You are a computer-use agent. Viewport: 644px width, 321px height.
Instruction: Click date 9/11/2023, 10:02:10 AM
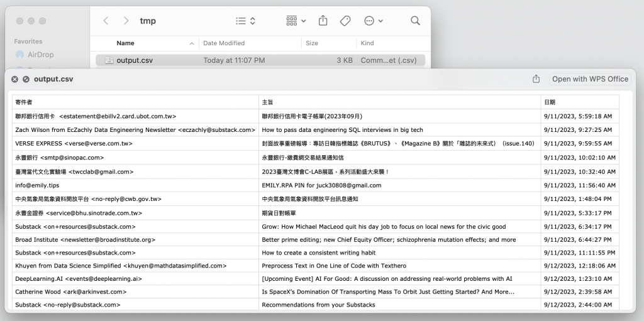[579, 158]
